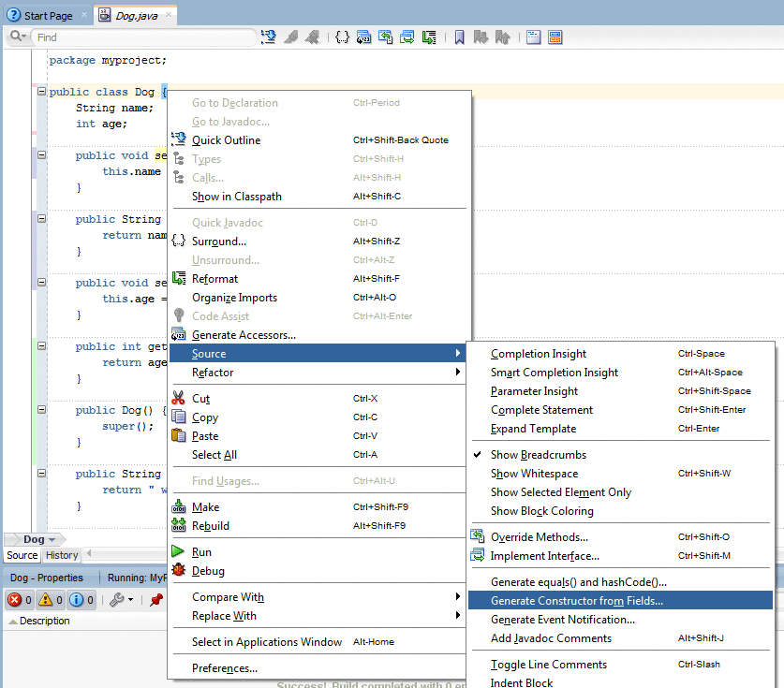The width and height of the screenshot is (784, 688).
Task: Click the horizontal scrollbar left arrow
Action: pyautogui.click(x=89, y=553)
